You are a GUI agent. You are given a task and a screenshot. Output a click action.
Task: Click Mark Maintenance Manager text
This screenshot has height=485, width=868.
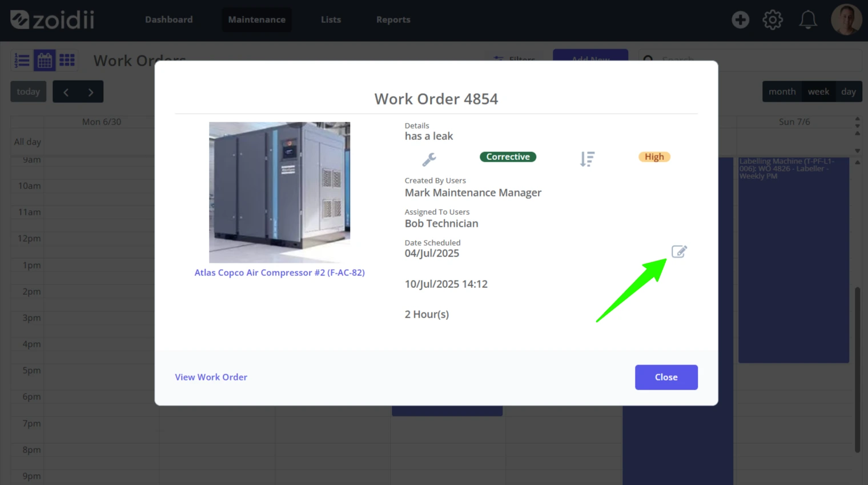click(x=473, y=193)
